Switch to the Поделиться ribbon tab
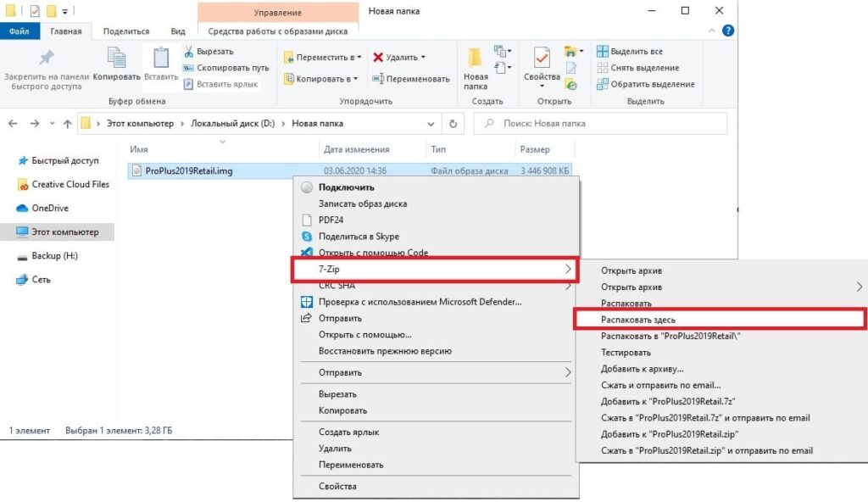Viewport: 868px width, 502px height. click(126, 31)
